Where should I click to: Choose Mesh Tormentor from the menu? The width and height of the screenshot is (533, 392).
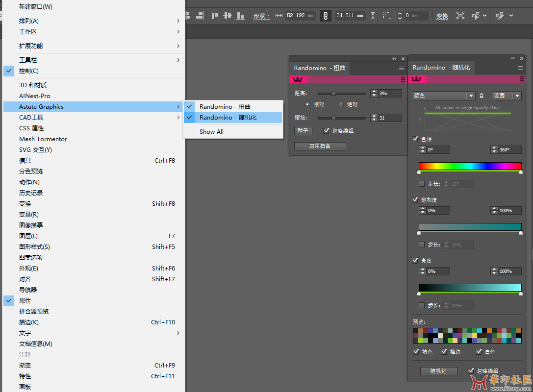(x=94, y=139)
